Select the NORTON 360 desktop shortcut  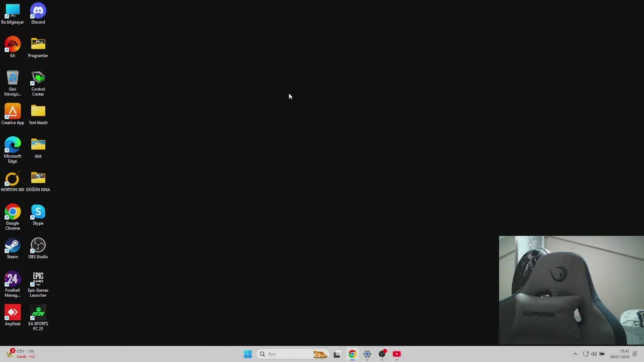pyautogui.click(x=13, y=182)
